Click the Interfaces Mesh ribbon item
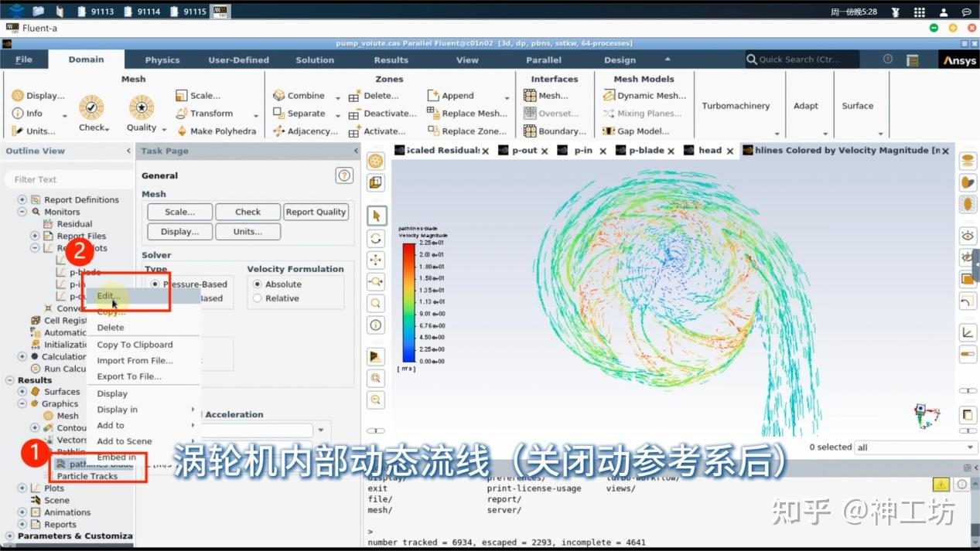 [546, 96]
